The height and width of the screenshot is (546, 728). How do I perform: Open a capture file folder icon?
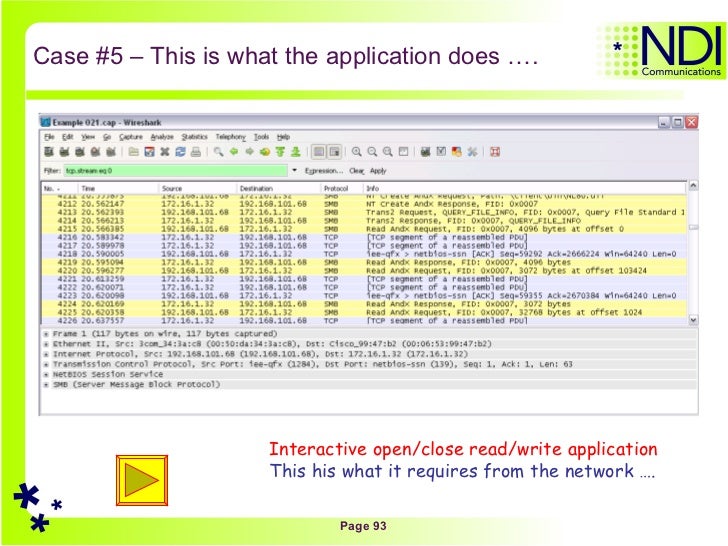tap(134, 152)
